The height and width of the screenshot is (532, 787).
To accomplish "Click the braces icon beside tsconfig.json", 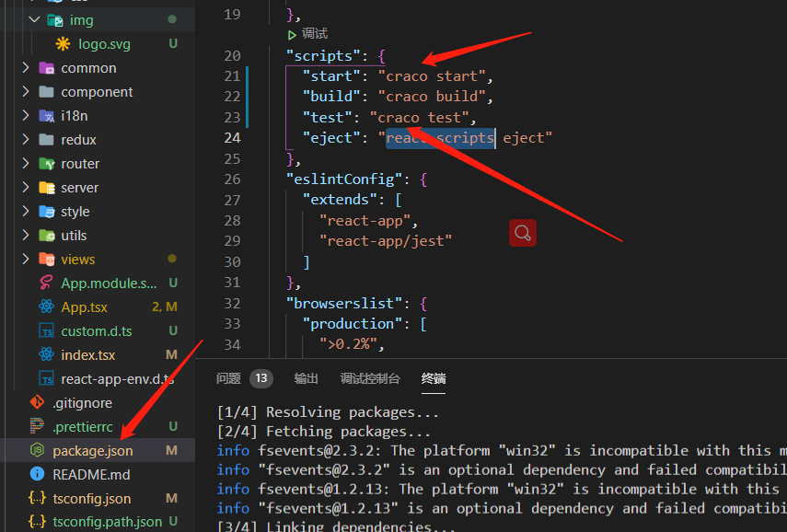I will (x=37, y=498).
